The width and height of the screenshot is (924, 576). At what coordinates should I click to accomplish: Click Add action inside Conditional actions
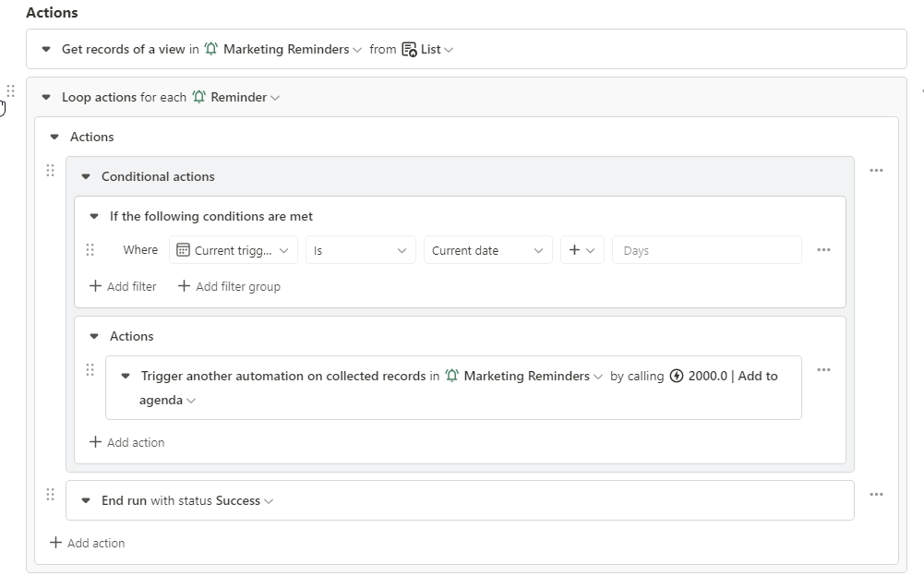(126, 442)
